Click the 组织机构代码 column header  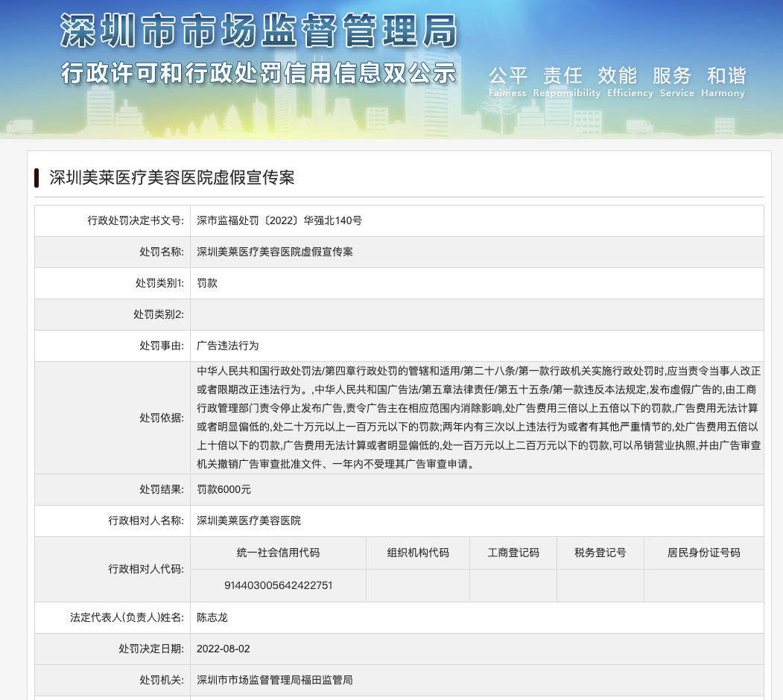tap(418, 553)
